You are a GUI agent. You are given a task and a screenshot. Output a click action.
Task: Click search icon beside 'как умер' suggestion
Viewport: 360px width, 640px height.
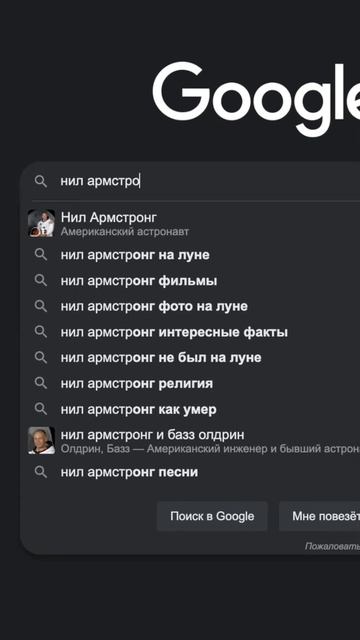[41, 409]
